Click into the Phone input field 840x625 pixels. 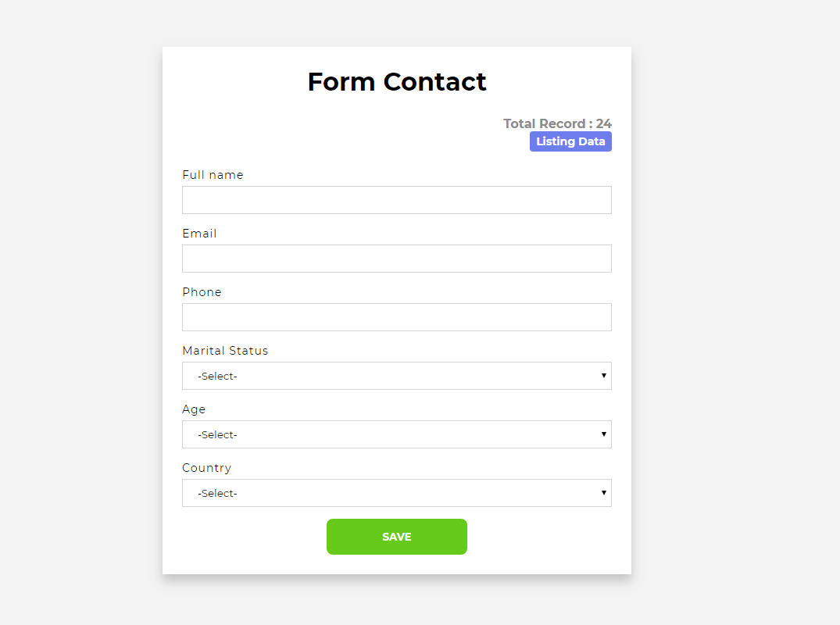396,317
